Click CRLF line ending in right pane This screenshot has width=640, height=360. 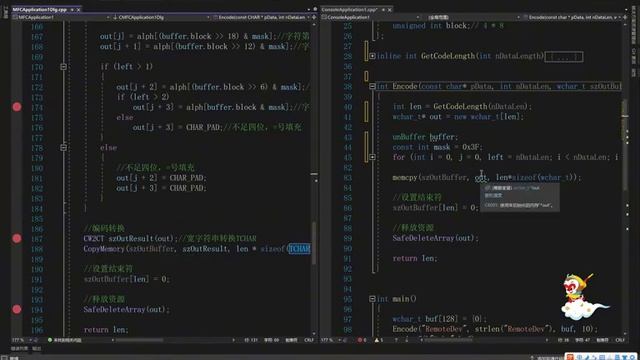point(620,340)
